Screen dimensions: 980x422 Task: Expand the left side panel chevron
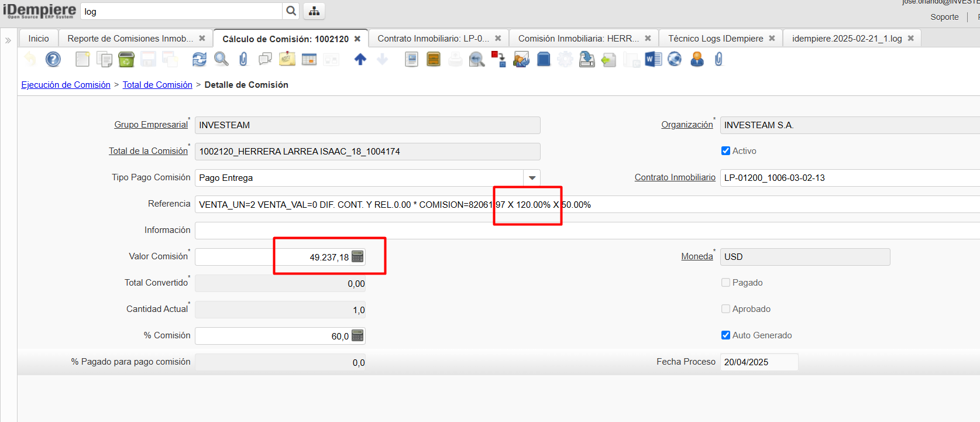pyautogui.click(x=8, y=40)
